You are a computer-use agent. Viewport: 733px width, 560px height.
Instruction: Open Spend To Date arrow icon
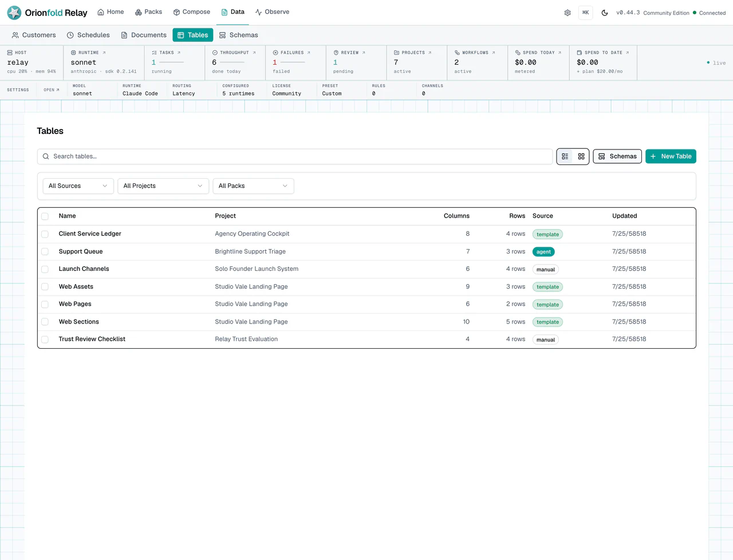point(627,53)
